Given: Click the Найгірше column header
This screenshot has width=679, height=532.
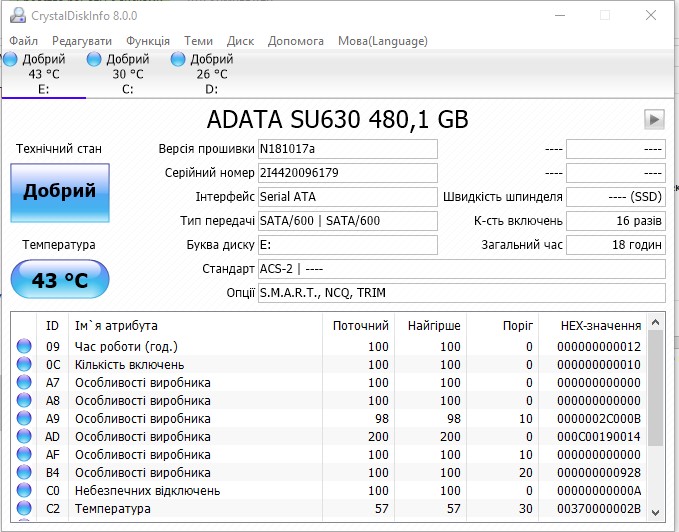Looking at the screenshot, I should [430, 326].
